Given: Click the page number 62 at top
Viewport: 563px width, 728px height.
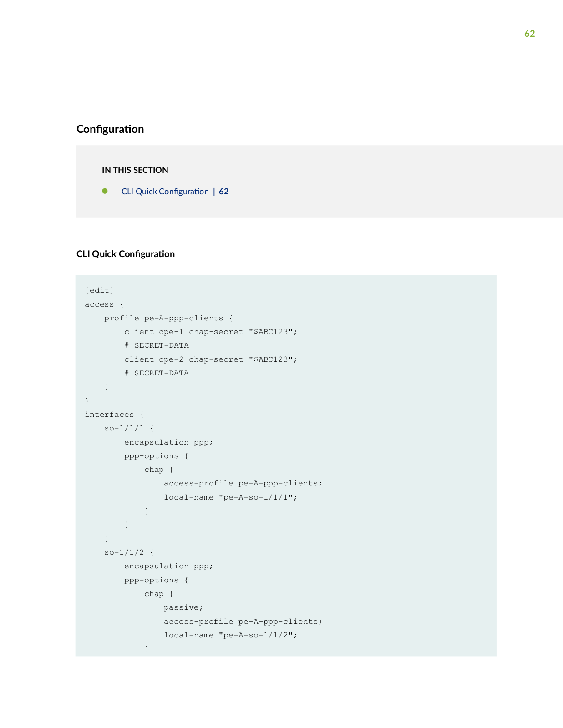Looking at the screenshot, I should click(529, 34).
